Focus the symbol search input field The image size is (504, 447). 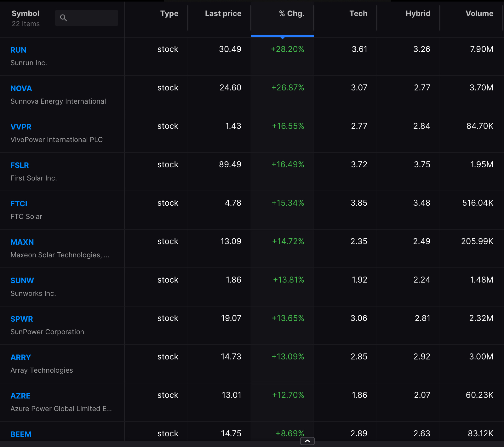coord(87,18)
